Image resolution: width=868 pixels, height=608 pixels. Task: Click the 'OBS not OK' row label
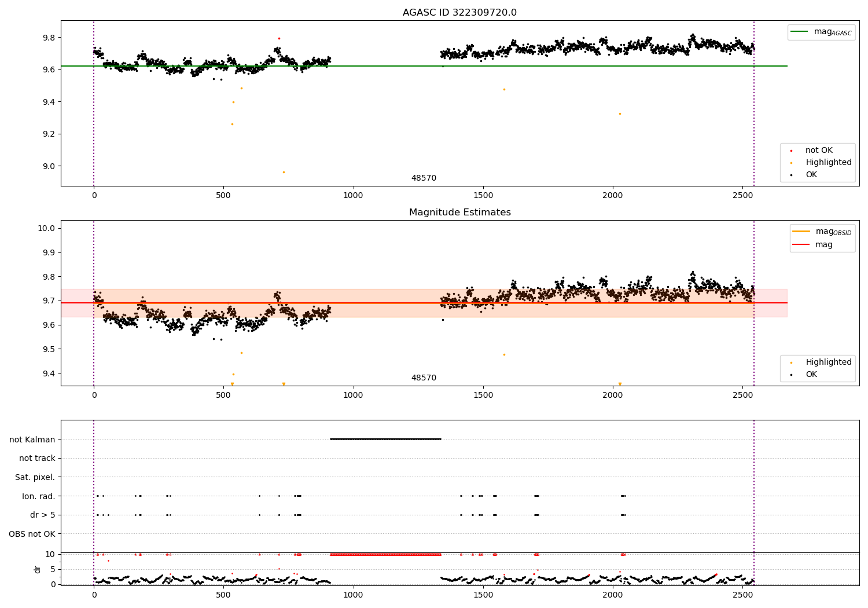(32, 534)
